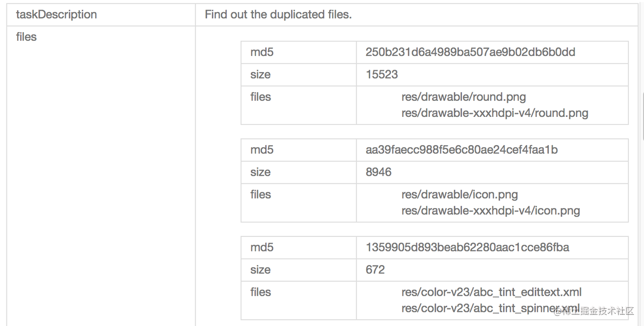Click res/color-v23/abc_tint_edittext.xml path
This screenshot has height=326, width=644.
492,292
